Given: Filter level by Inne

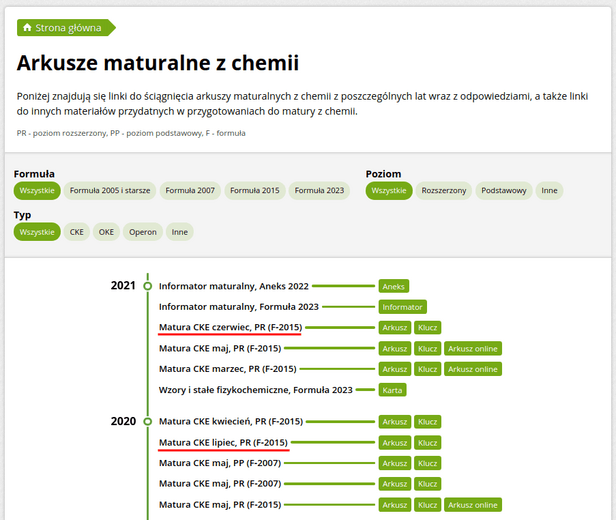Looking at the screenshot, I should tap(549, 190).
